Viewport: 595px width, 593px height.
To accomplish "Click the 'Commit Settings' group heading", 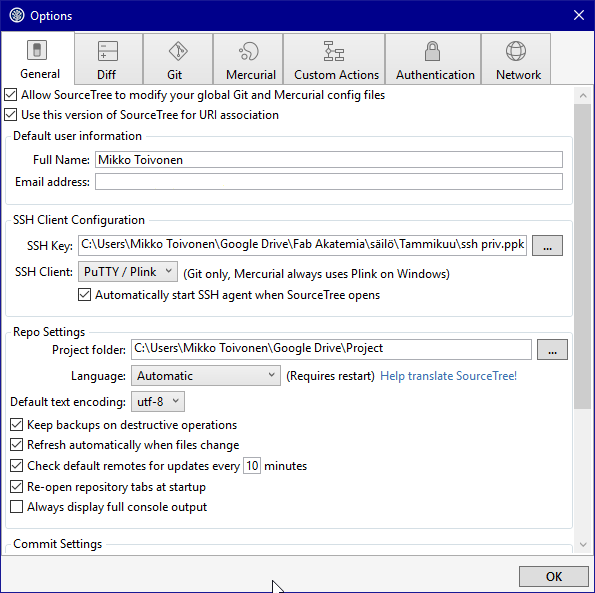I will pos(58,544).
